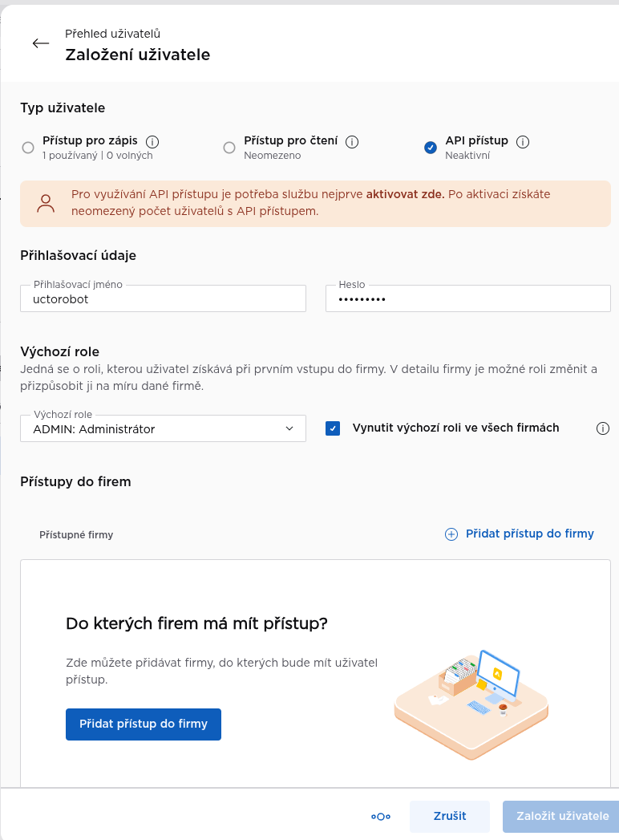Click the three-circle icon in the bottom bar
Viewport: 619px width, 840px height.
coord(381,817)
